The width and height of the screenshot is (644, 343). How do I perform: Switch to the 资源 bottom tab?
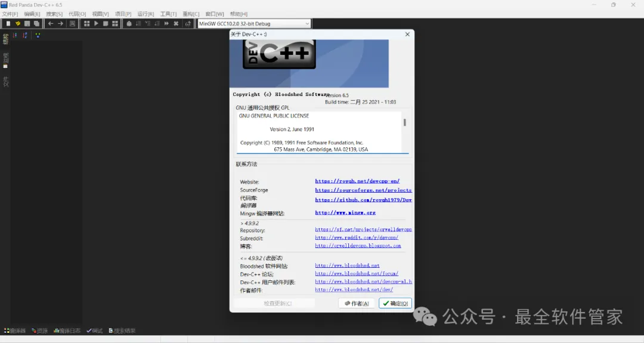click(x=40, y=330)
